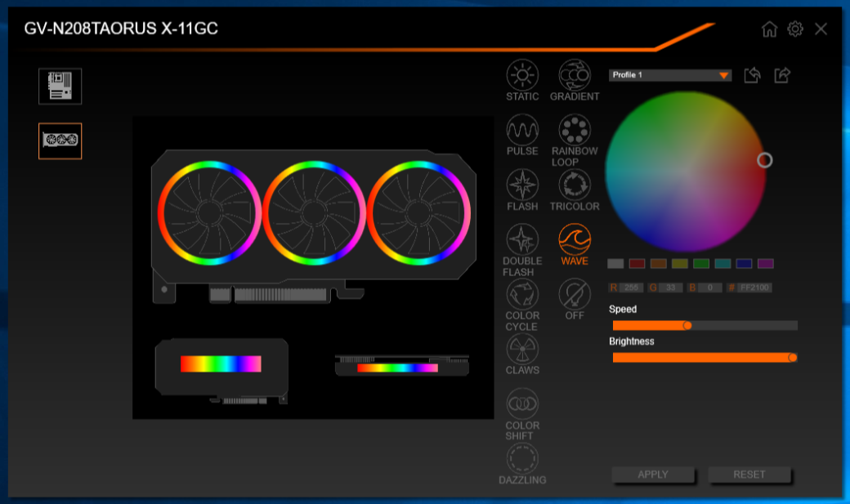
Task: Turn lighting Off with the bulb icon
Action: [x=575, y=294]
